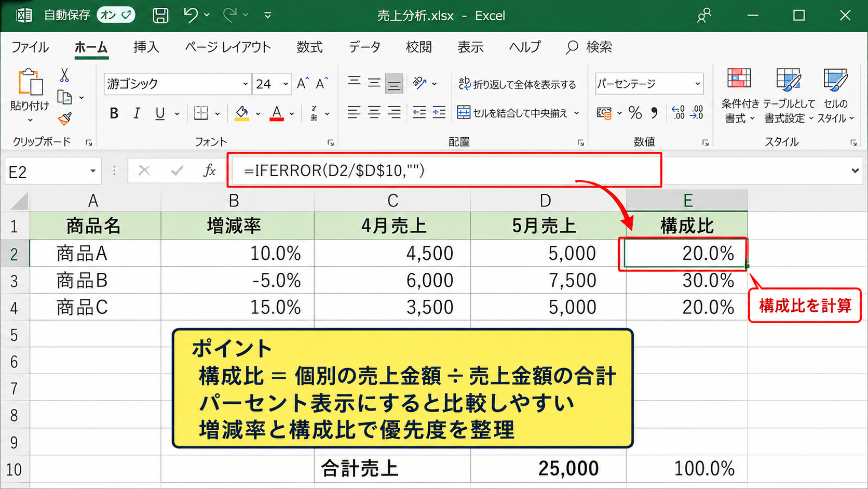Click the increase indent icon
The image size is (868, 489).
pos(439,112)
